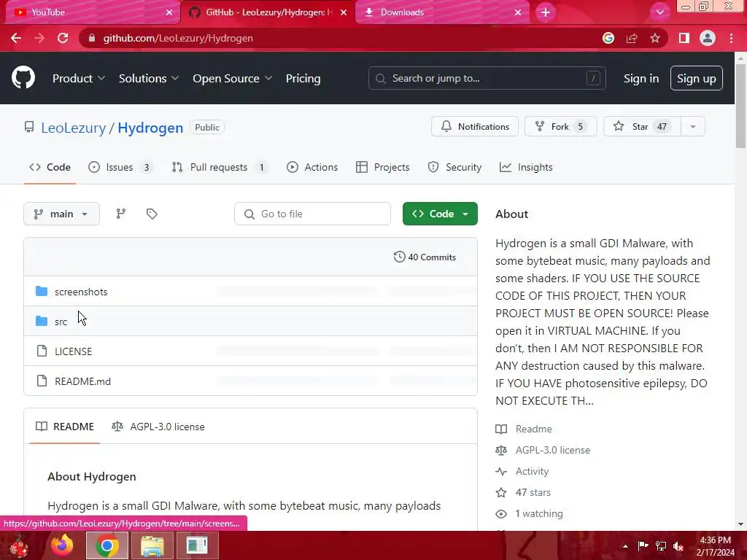Click the address bar URL
Image resolution: width=747 pixels, height=560 pixels.
(178, 38)
